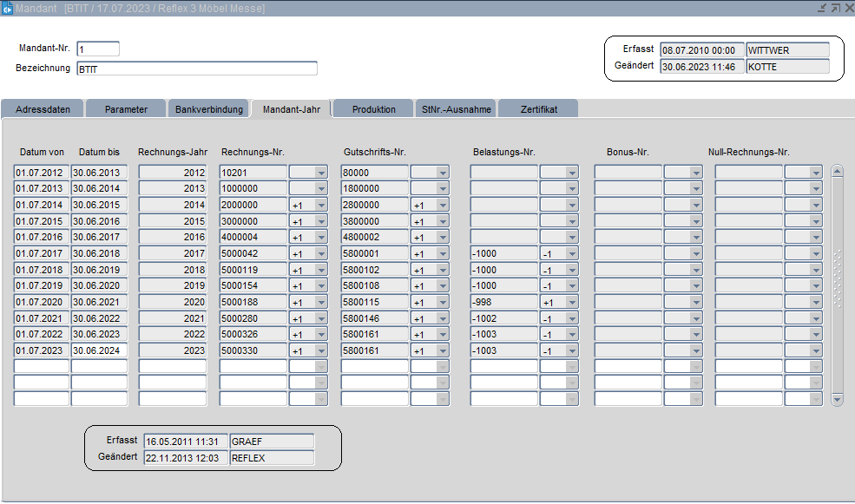The height and width of the screenshot is (504, 855).
Task: Close the Mandant window
Action: pos(847,8)
